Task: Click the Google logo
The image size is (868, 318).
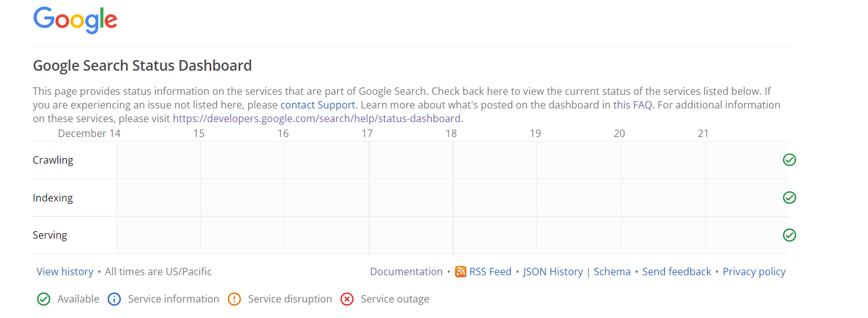Action: 75,20
